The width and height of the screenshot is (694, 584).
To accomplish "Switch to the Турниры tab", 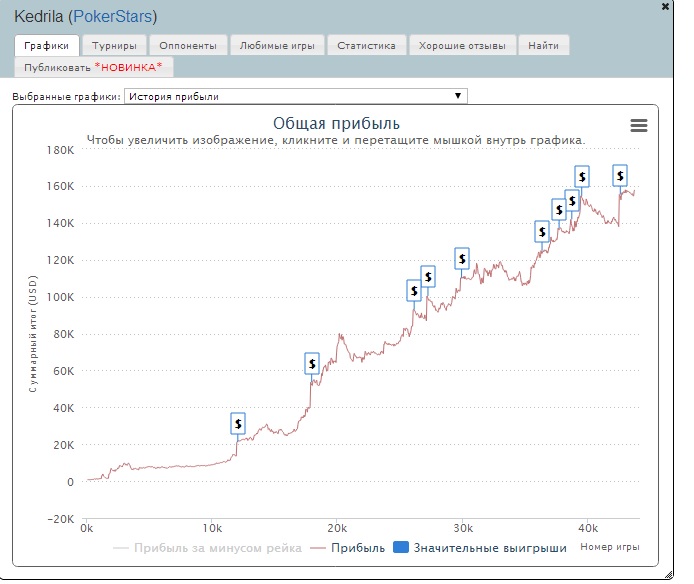I will pyautogui.click(x=114, y=46).
